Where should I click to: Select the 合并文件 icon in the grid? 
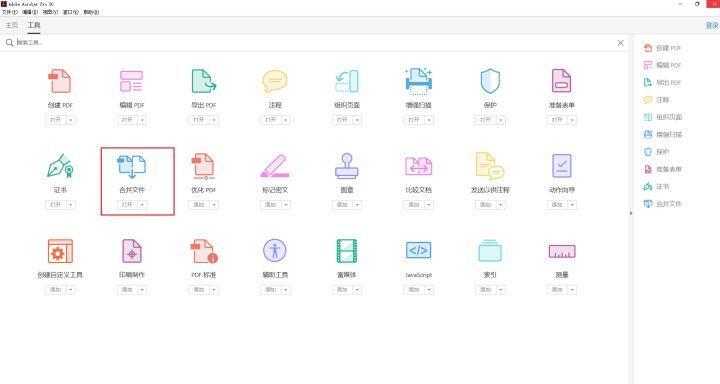point(132,167)
